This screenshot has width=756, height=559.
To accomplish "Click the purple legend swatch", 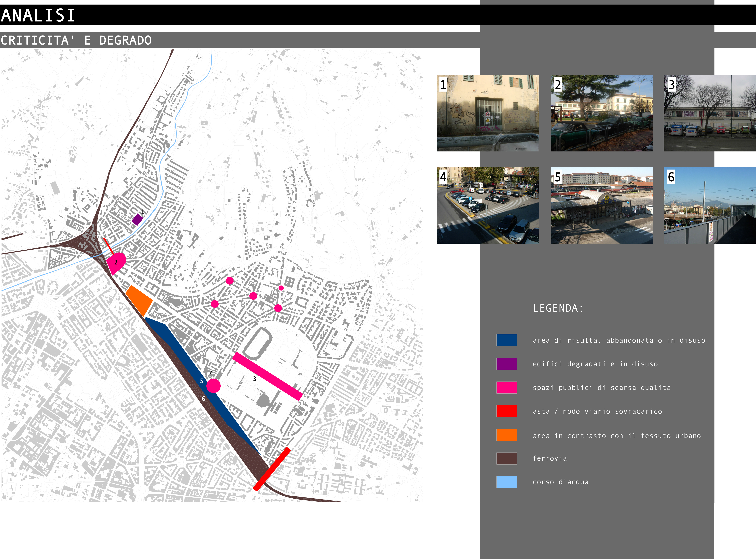I will pos(507,364).
